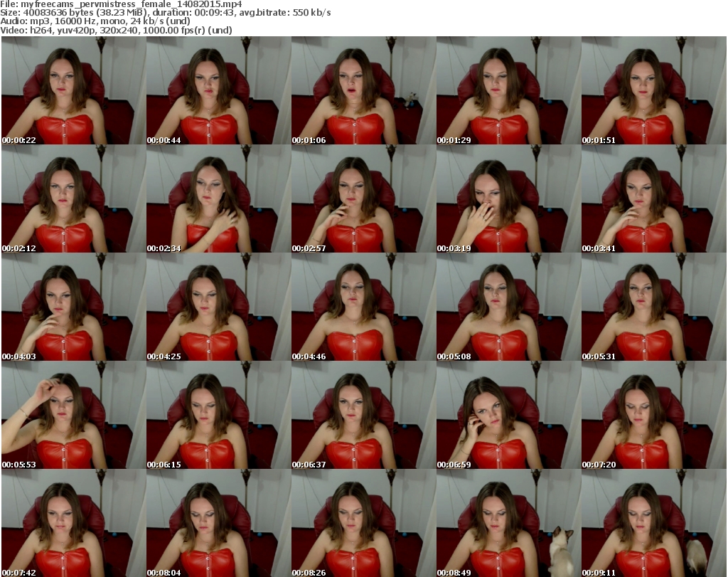Select the thumbnail stamped 00:01:51
Screen dimensions: 728x577
coord(654,90)
